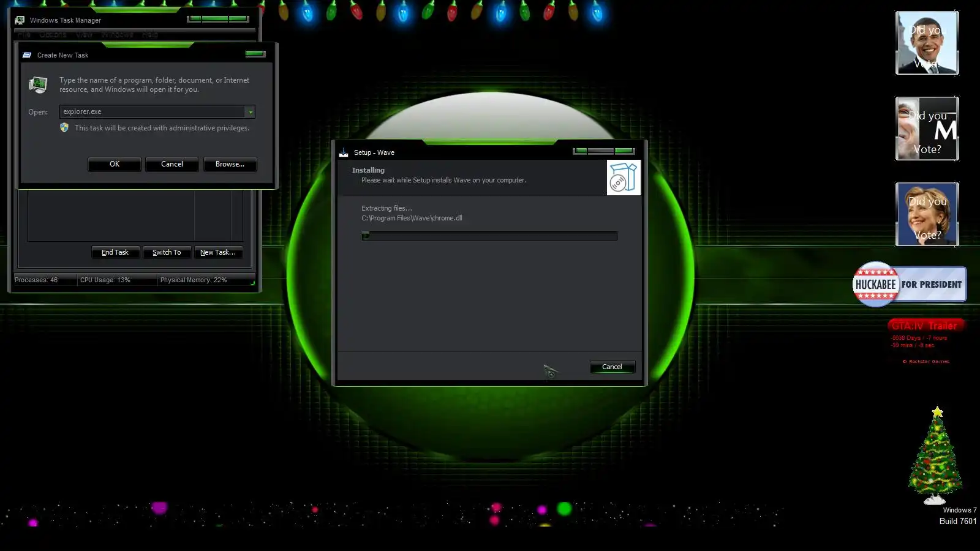Click the "CPU Usage: 13%" status entry

tap(105, 280)
